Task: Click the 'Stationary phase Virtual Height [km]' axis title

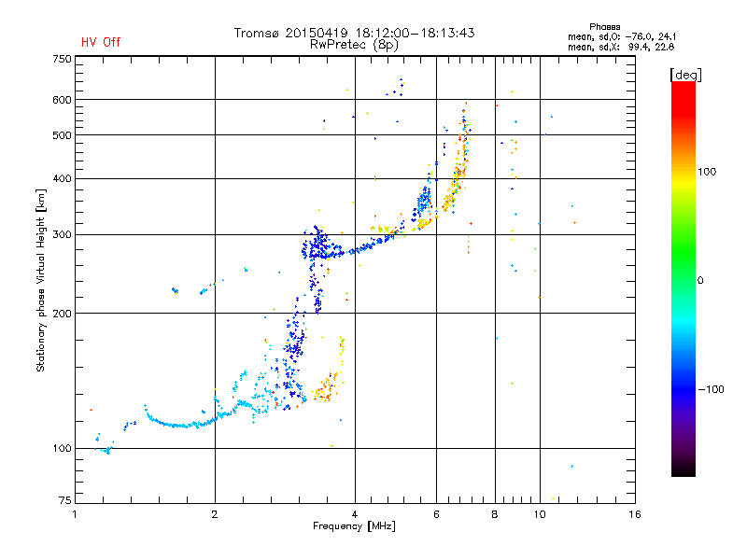Action: (x=41, y=281)
